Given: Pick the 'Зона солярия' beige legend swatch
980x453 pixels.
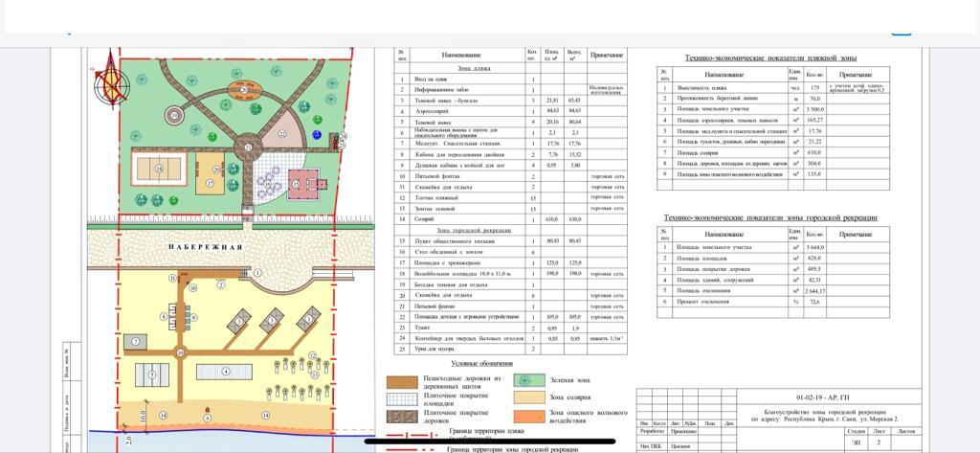Looking at the screenshot, I should tap(530, 397).
